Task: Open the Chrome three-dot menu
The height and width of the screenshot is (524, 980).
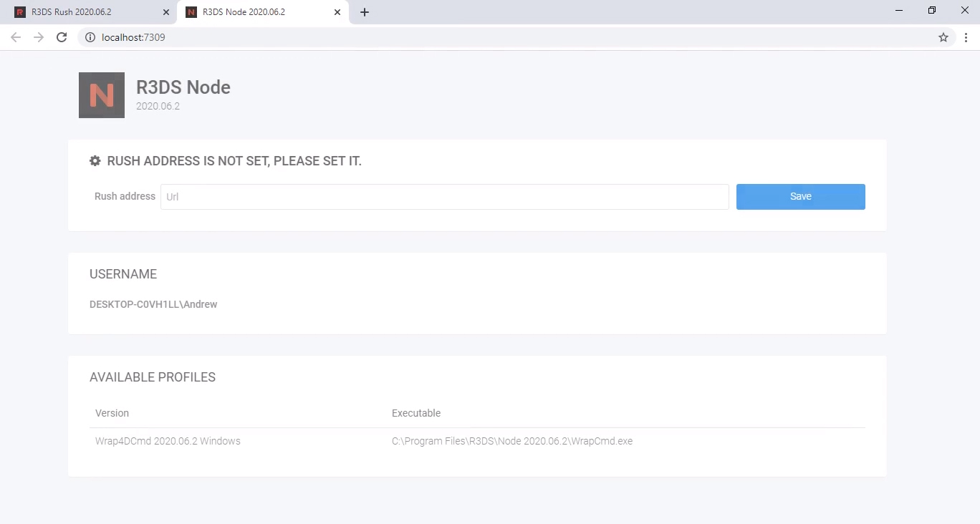Action: 966,37
